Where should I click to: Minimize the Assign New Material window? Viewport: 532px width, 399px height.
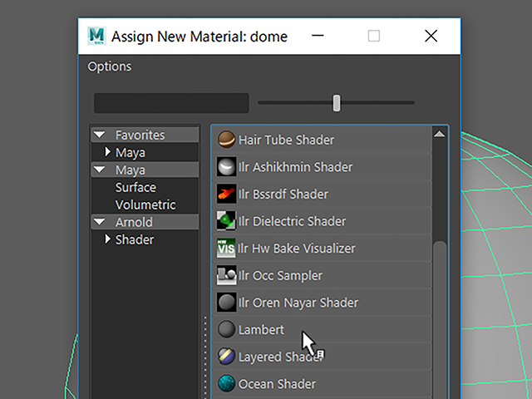pyautogui.click(x=318, y=36)
